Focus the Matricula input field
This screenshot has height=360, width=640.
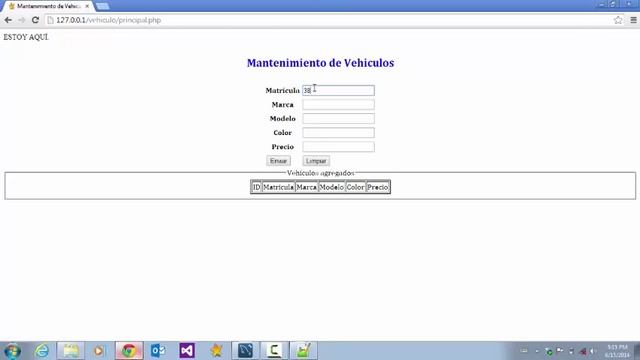(x=338, y=90)
